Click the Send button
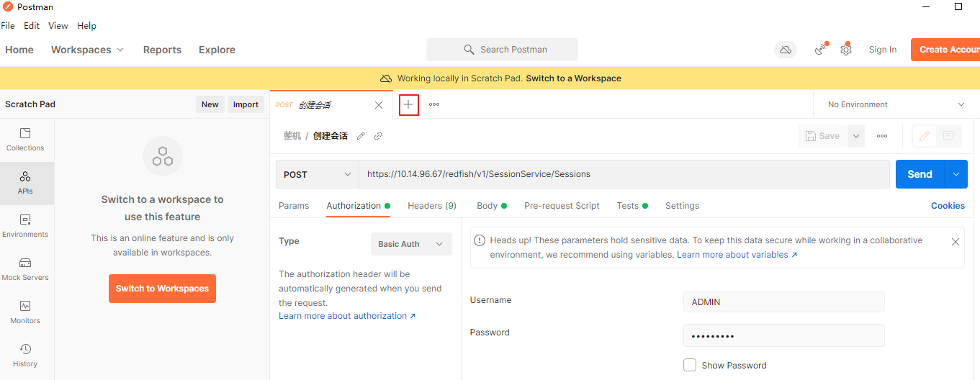Viewport: 980px width, 380px height. pyautogui.click(x=920, y=174)
